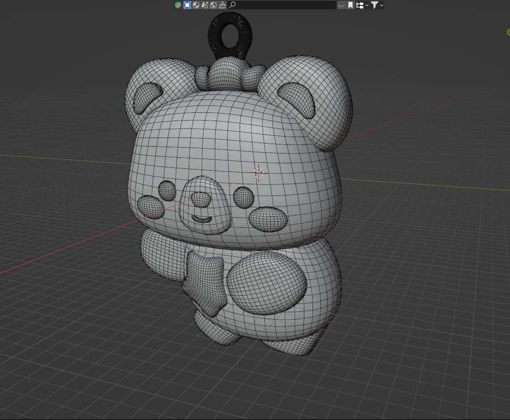Click the bookmark icon
Screen dimensions: 510x420
pos(350,5)
